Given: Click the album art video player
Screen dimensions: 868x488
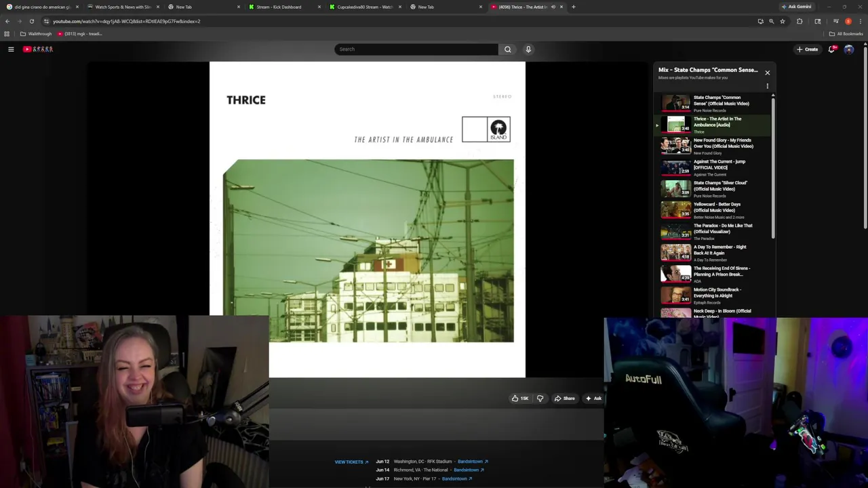Looking at the screenshot, I should click(367, 219).
